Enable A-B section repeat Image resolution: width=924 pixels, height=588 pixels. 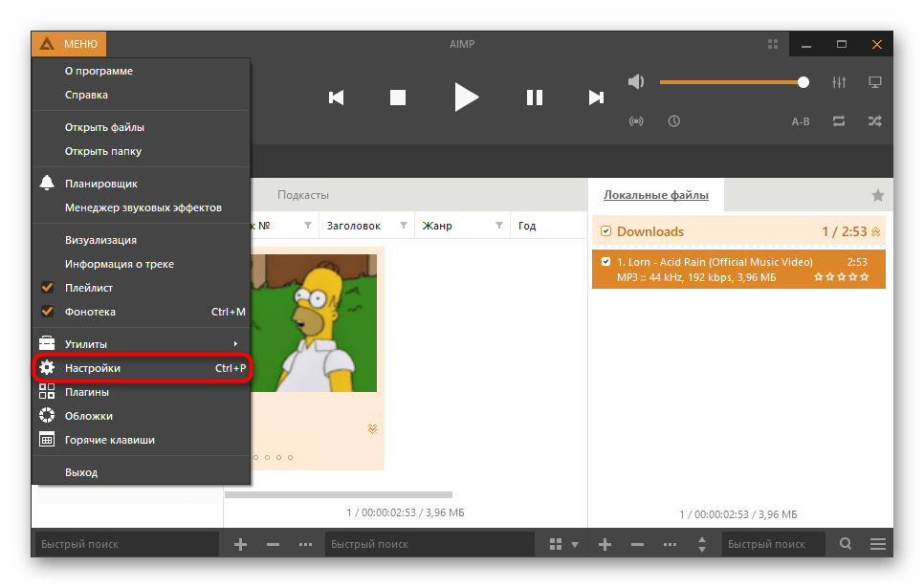pyautogui.click(x=801, y=121)
